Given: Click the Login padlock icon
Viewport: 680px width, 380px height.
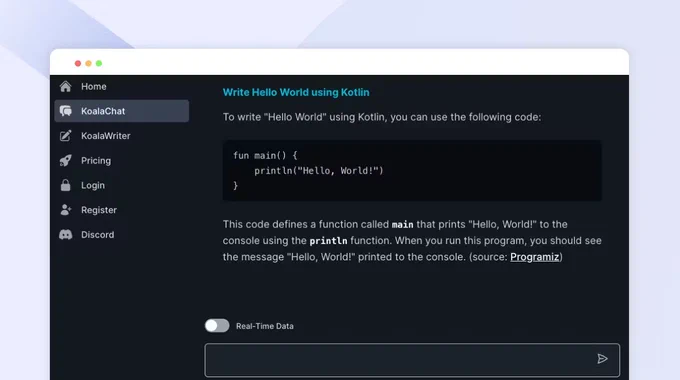Looking at the screenshot, I should coord(65,185).
